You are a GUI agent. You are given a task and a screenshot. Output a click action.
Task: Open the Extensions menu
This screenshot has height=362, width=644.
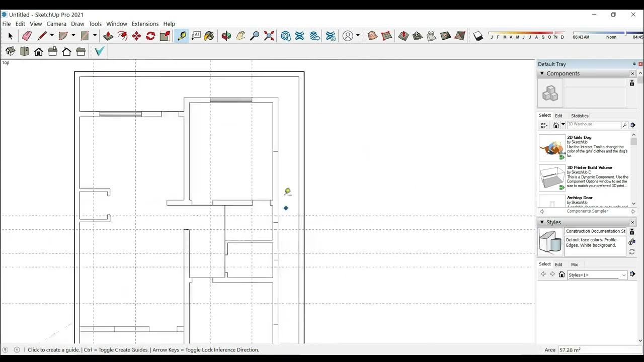tap(145, 24)
